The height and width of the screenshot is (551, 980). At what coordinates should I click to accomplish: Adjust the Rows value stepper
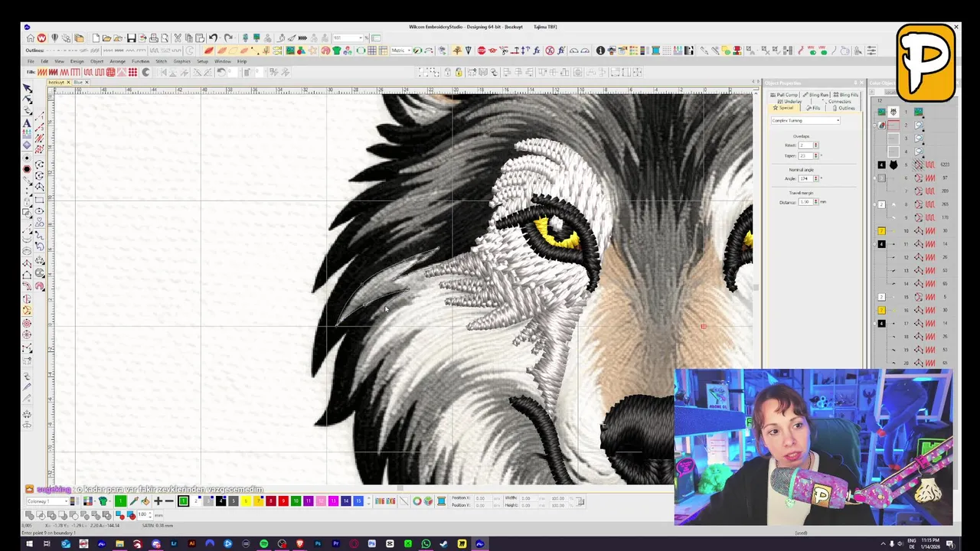point(815,145)
